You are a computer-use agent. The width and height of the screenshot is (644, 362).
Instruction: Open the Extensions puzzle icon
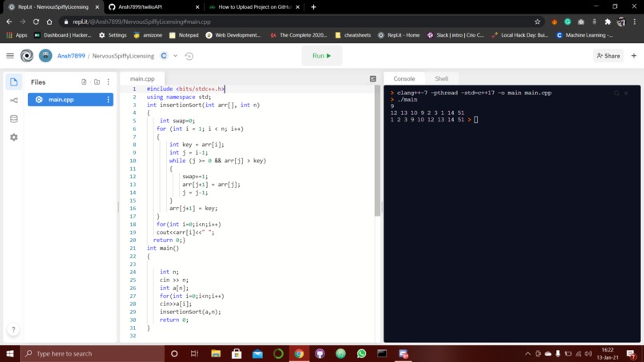608,22
